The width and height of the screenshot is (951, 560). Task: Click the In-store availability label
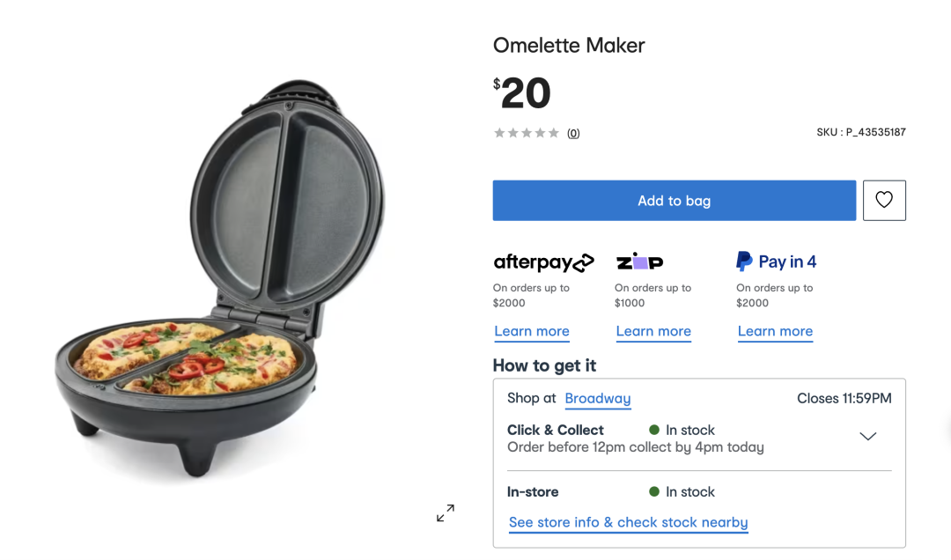(x=533, y=492)
